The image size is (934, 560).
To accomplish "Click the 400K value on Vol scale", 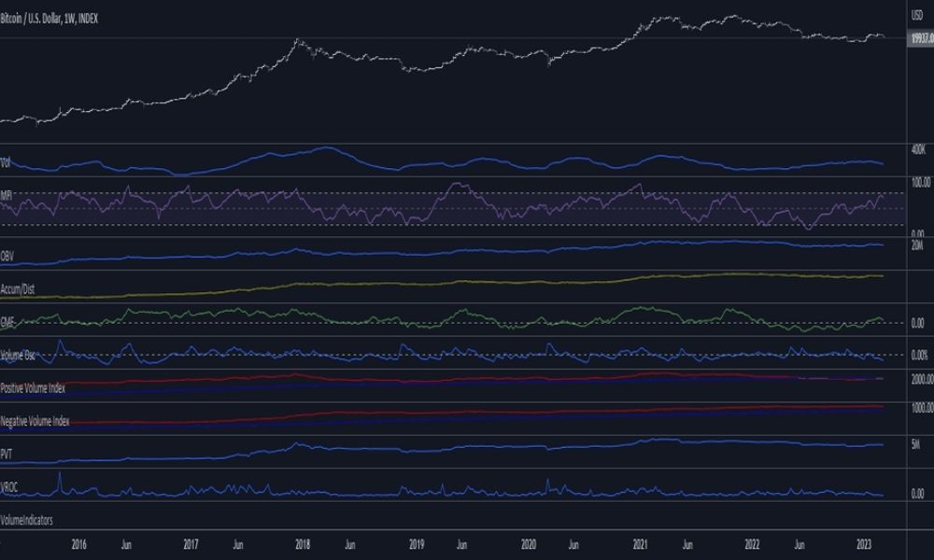I will tap(918, 150).
